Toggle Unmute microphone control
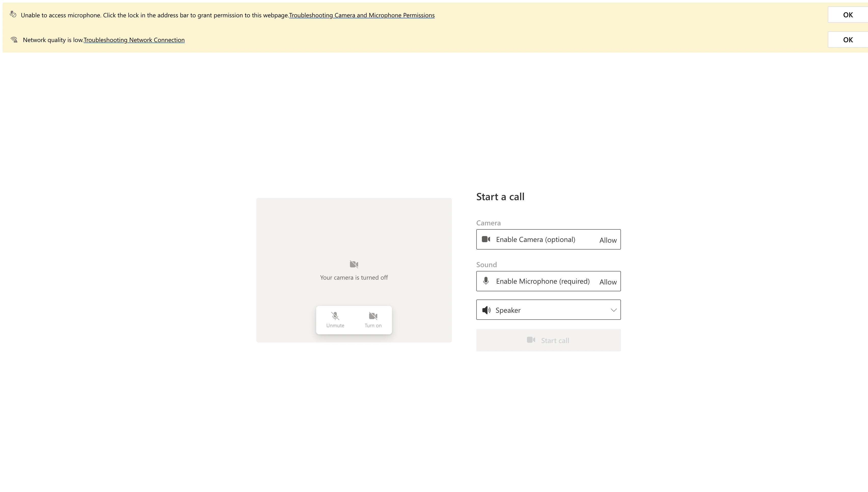Image resolution: width=868 pixels, height=492 pixels. point(335,320)
